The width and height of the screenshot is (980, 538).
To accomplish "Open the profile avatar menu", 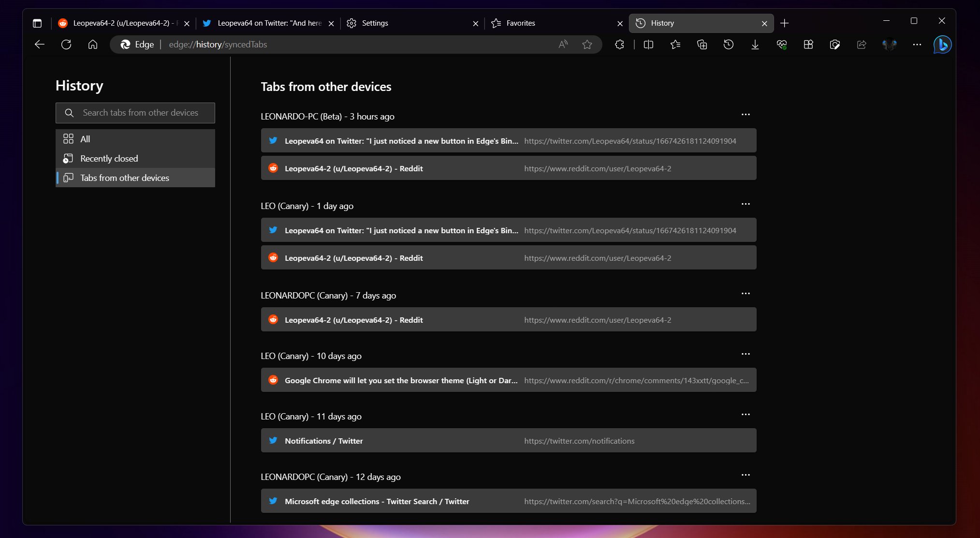I will tap(889, 45).
